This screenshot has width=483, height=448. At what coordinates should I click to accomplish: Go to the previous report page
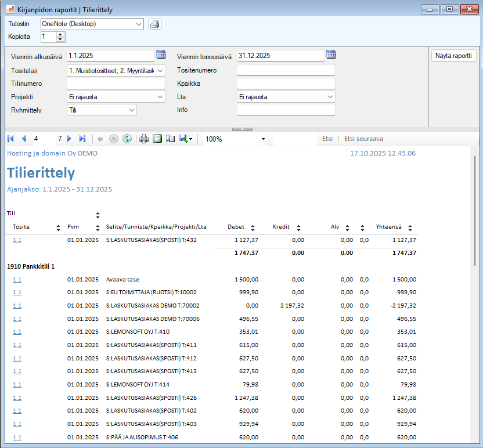coord(24,139)
